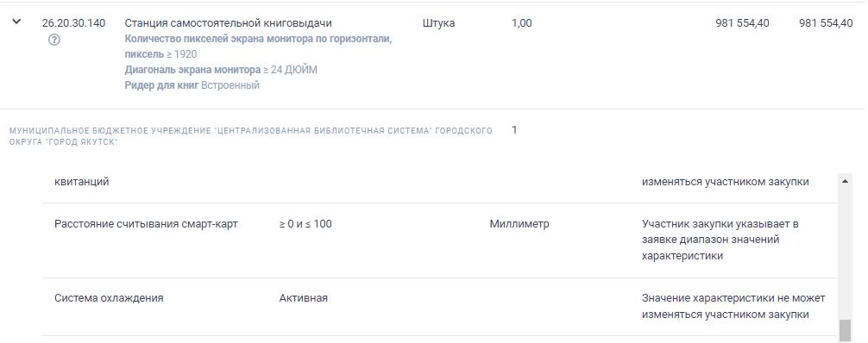Click the scrollbar up arrow
The width and height of the screenshot is (868, 343).
point(845,181)
